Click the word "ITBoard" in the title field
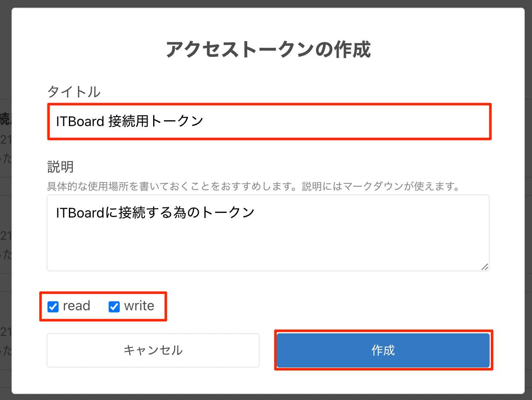The image size is (532, 400). click(80, 121)
